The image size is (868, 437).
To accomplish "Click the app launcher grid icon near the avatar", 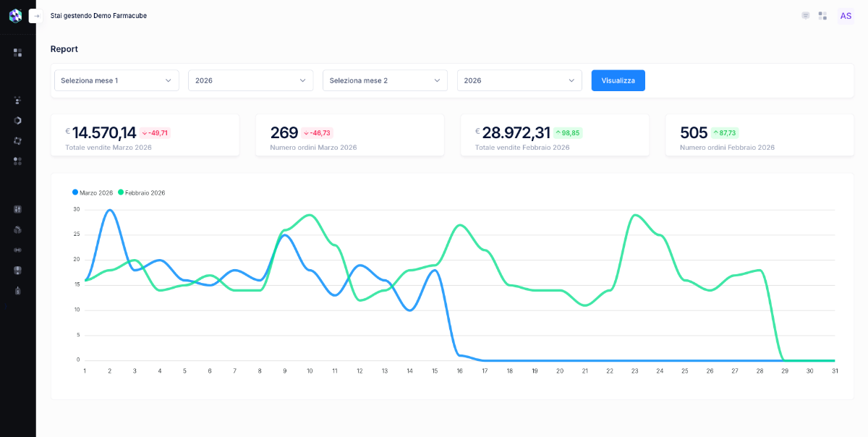I will [822, 15].
